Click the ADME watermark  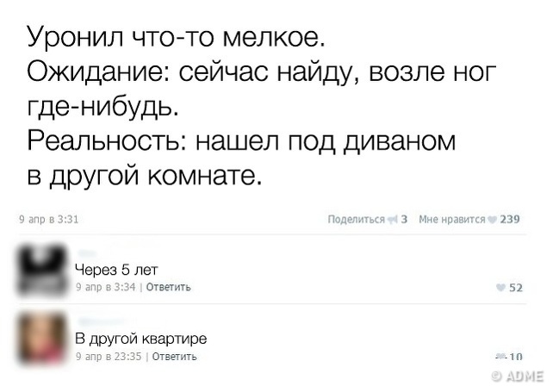point(518,374)
